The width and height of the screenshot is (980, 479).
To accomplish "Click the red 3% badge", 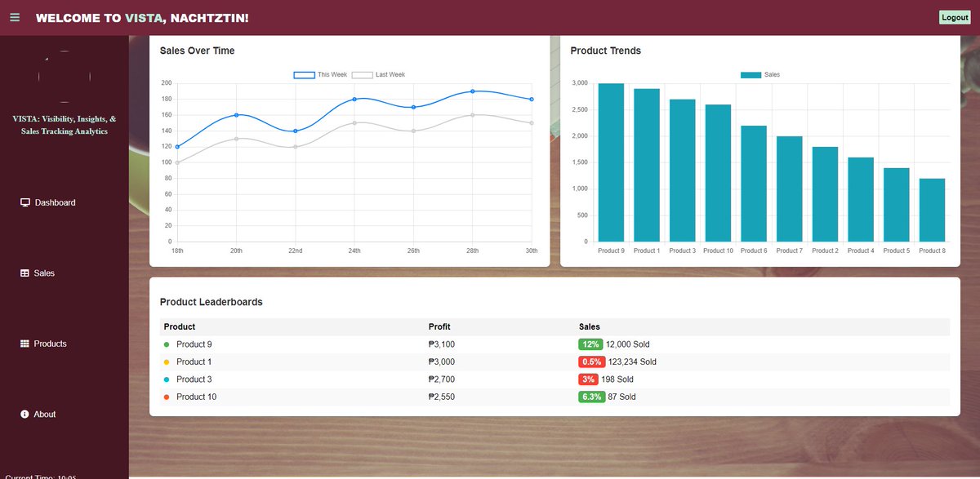I will (588, 379).
